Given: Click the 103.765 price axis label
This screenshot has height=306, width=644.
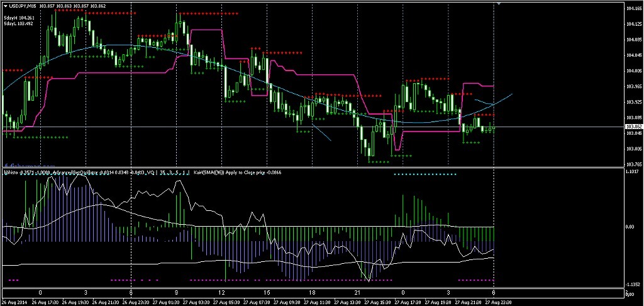Looking at the screenshot, I should tap(635, 164).
